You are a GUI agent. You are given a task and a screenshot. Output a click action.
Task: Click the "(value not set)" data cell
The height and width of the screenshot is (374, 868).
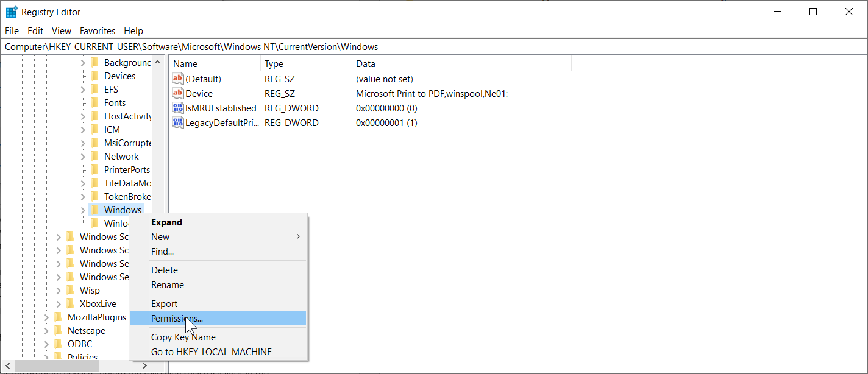(385, 79)
